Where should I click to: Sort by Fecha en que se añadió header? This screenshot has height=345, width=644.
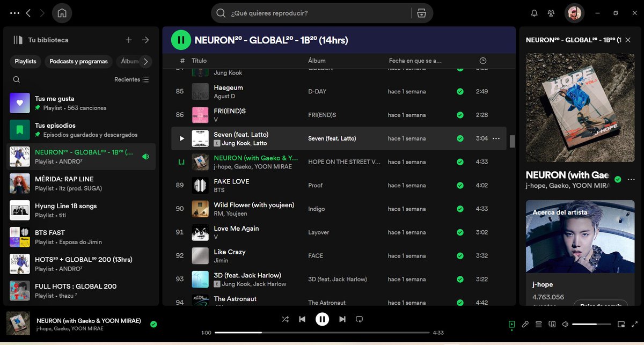point(415,61)
